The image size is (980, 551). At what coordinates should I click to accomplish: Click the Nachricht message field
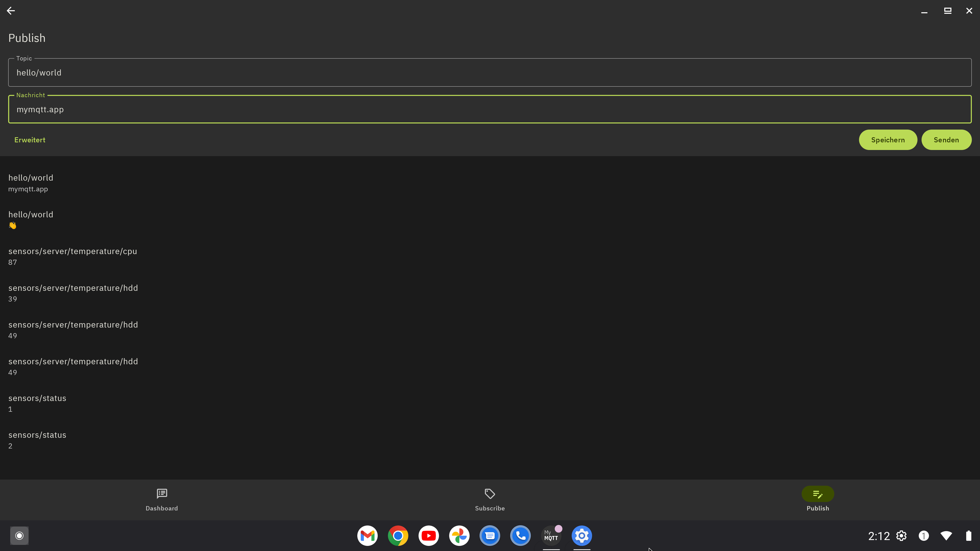coord(490,109)
